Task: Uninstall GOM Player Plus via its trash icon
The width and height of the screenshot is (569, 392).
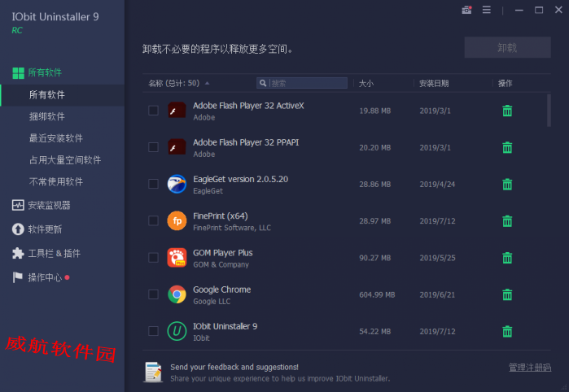Action: (507, 258)
